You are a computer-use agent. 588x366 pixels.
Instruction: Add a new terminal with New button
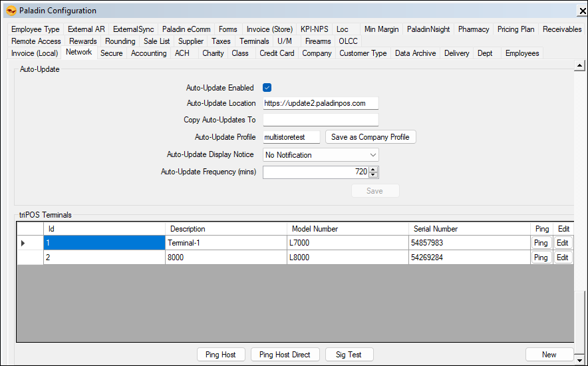[x=549, y=355]
